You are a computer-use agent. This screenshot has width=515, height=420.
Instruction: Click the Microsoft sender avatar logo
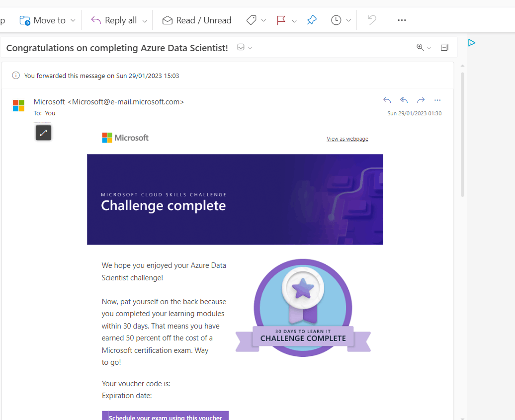pos(18,106)
